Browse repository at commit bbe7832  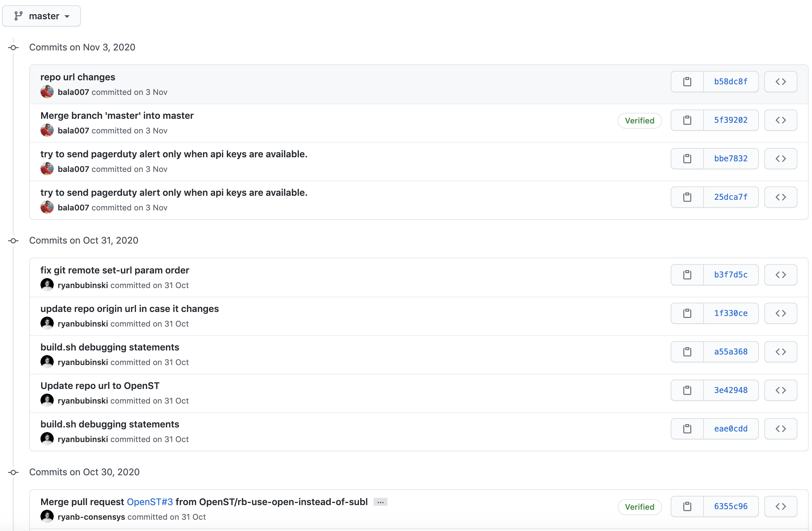(780, 159)
